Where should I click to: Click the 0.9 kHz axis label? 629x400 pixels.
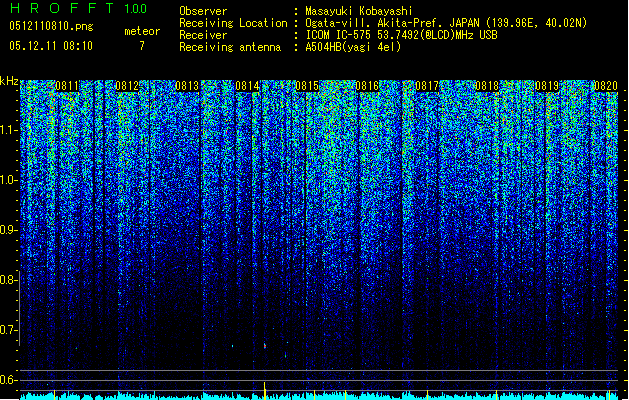click(x=8, y=230)
